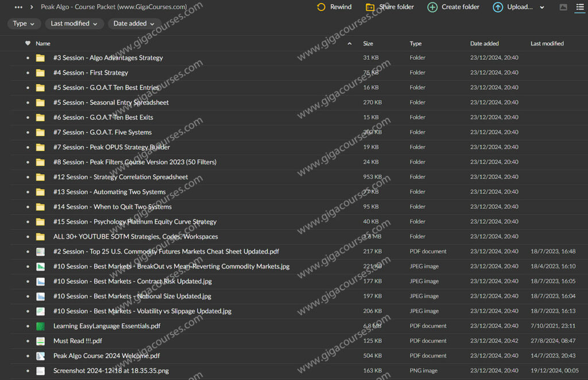This screenshot has width=588, height=380.
Task: Open Peak Algo Course 2024 Welcome.pdf
Action: point(106,356)
